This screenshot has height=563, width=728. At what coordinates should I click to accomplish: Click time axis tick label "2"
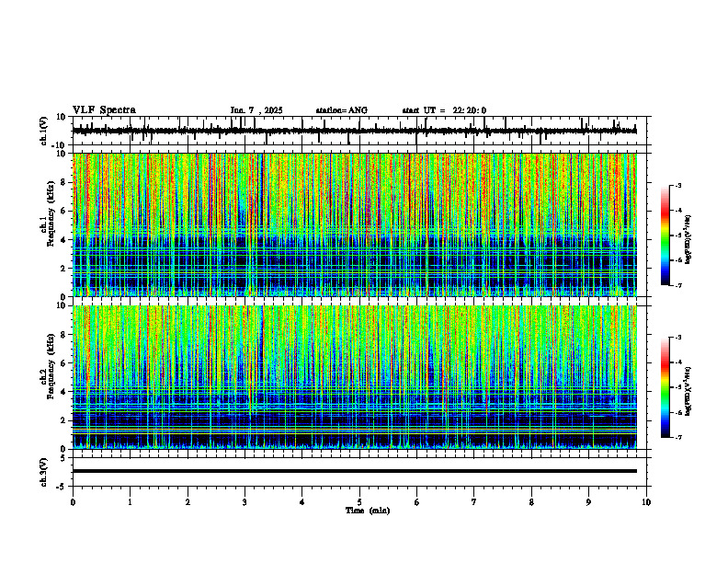click(188, 502)
